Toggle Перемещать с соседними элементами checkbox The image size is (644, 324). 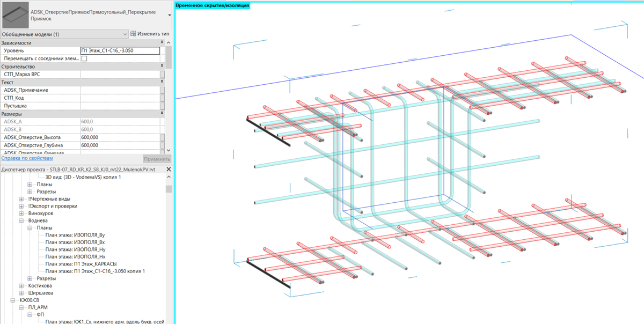point(84,58)
